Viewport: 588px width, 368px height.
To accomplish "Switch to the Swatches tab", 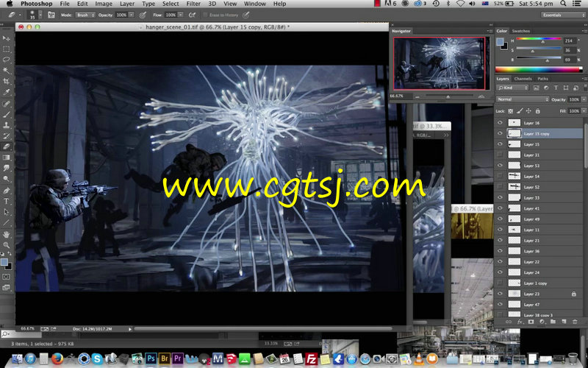I will 521,31.
